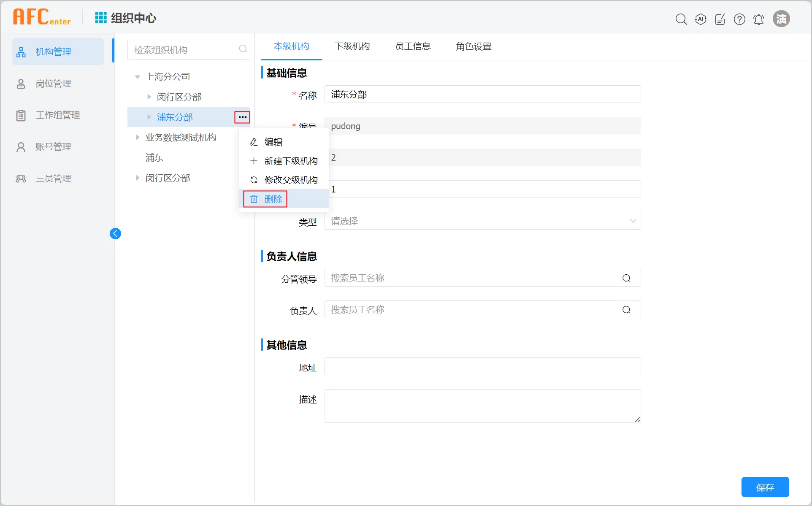
Task: Click the user avatar in header
Action: 781,19
